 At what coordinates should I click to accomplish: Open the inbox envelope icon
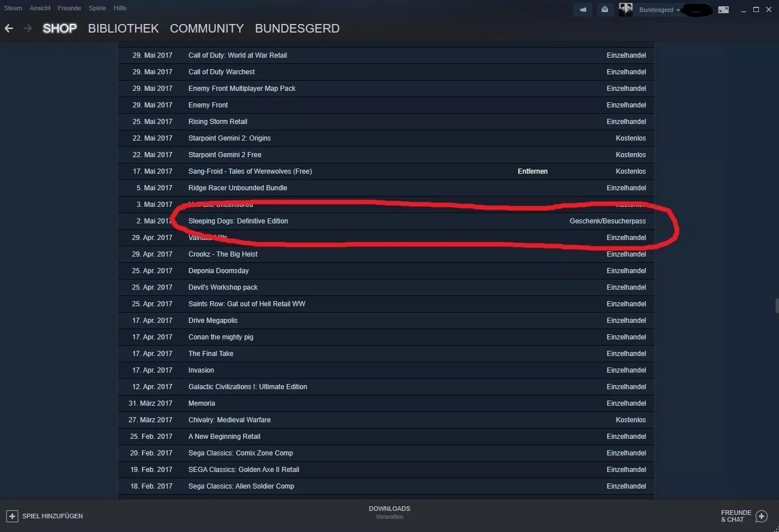[x=605, y=10]
